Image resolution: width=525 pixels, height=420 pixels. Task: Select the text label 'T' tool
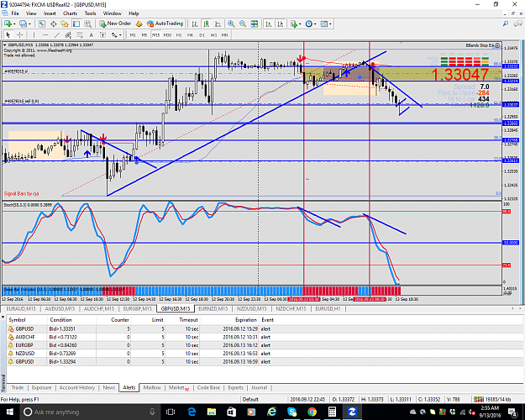[x=102, y=34]
